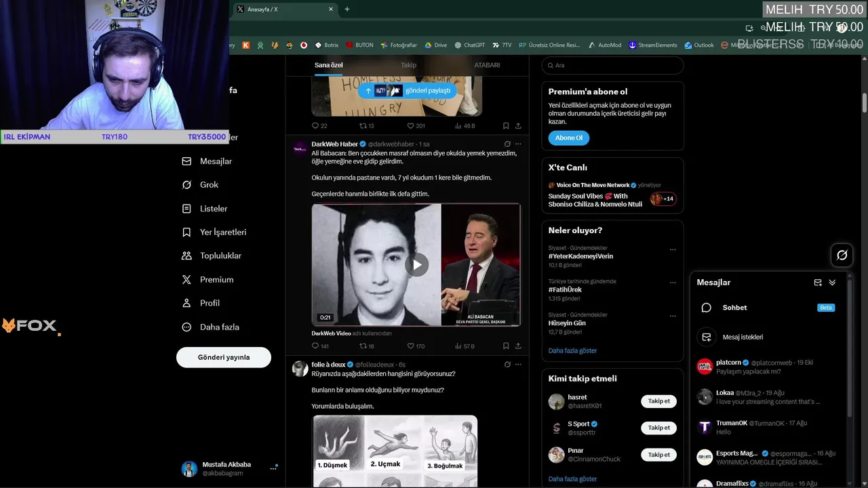Open the Hüseyin Gün trend
868x488 pixels.
coord(567,323)
